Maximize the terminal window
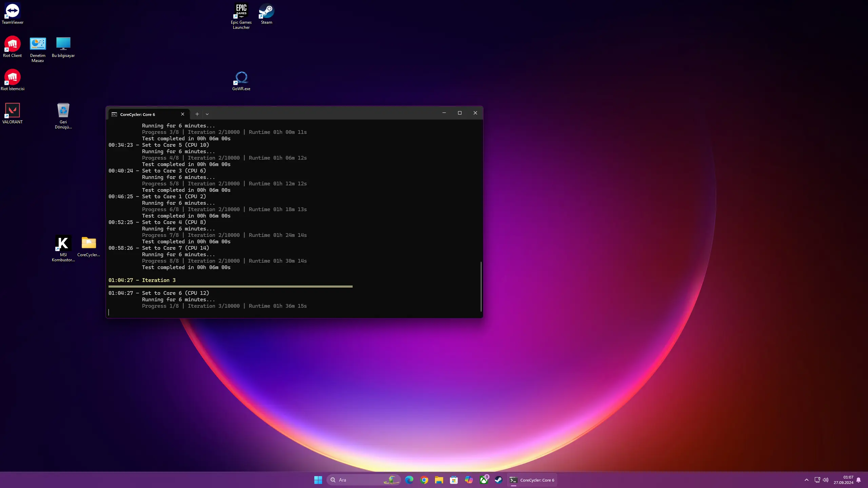The image size is (868, 488). pos(460,113)
